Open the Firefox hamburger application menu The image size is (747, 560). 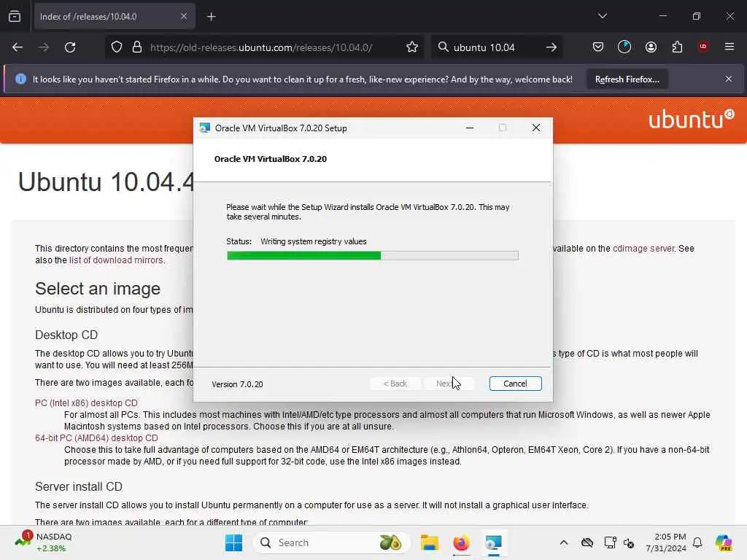pyautogui.click(x=729, y=47)
